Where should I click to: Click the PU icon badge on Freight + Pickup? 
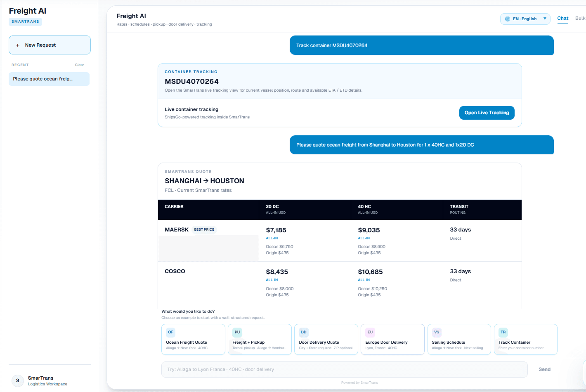click(x=237, y=332)
